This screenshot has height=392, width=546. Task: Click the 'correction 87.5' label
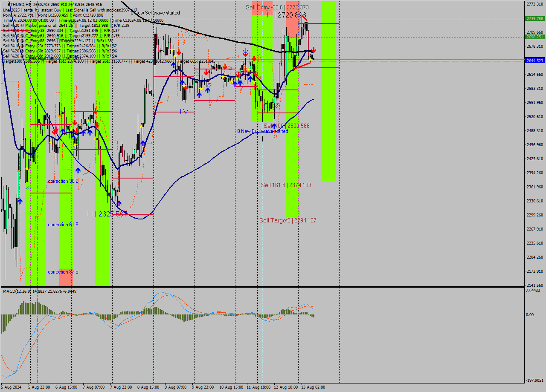pyautogui.click(x=63, y=272)
